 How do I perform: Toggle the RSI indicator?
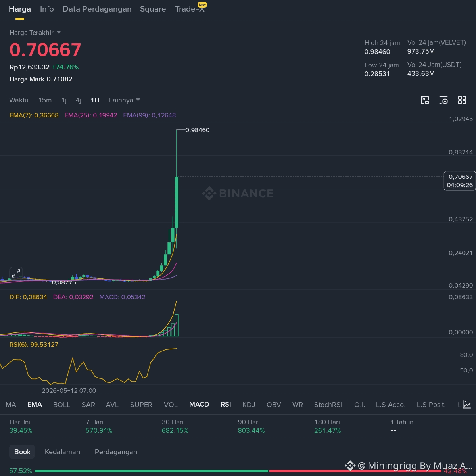pyautogui.click(x=226, y=404)
